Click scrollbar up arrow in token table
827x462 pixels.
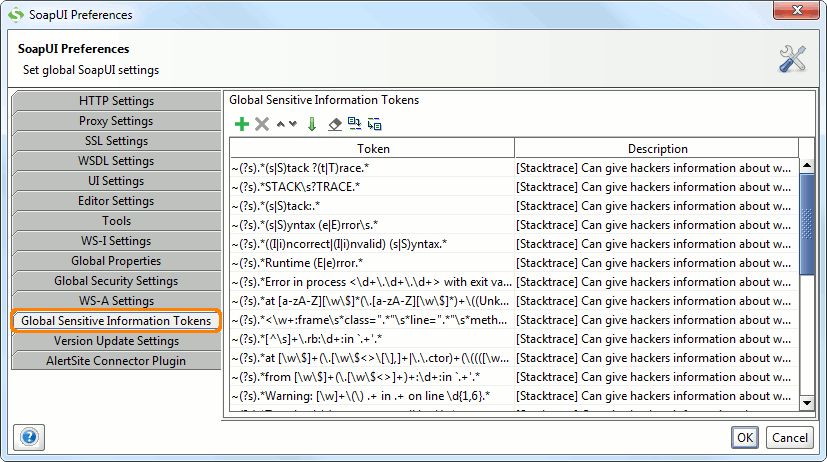click(x=806, y=166)
